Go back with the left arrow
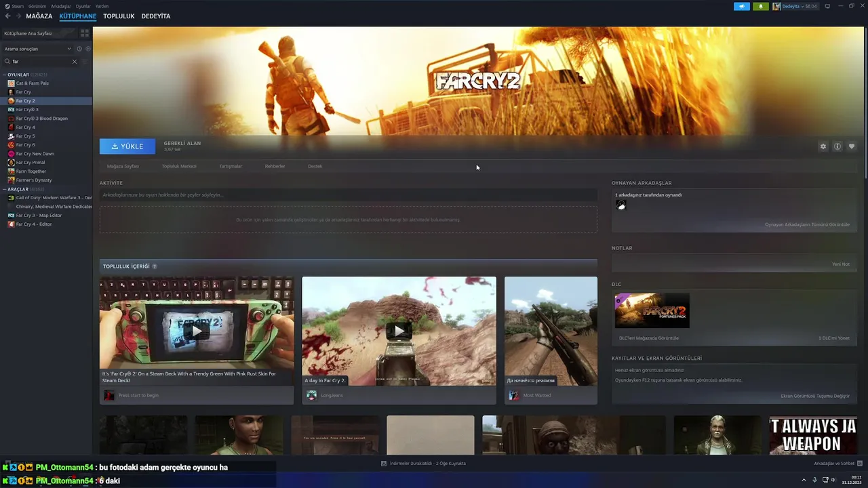Screen dimensions: 868x488 pos(8,16)
